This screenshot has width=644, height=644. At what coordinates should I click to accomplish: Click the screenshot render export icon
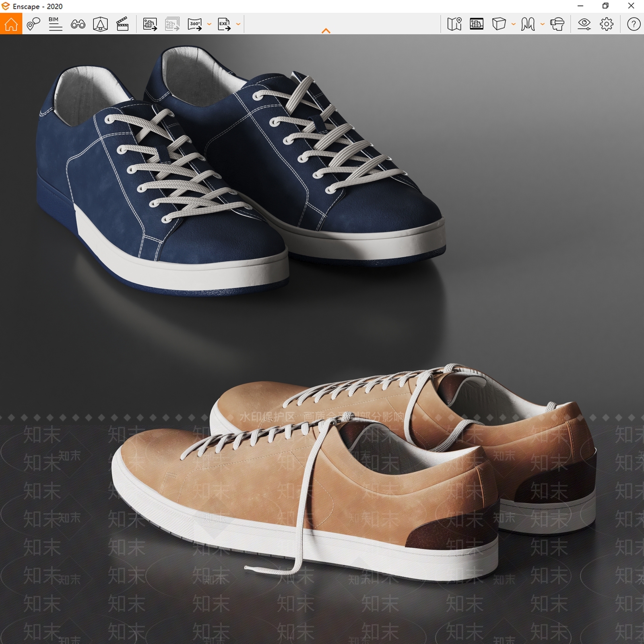tap(150, 24)
